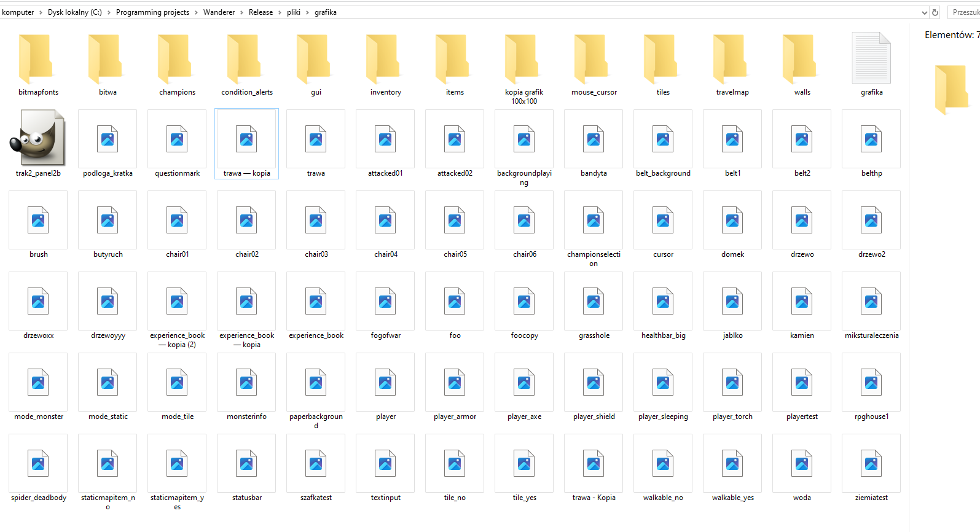Click the spider_deadbody image file
This screenshot has width=980, height=532.
click(x=38, y=464)
